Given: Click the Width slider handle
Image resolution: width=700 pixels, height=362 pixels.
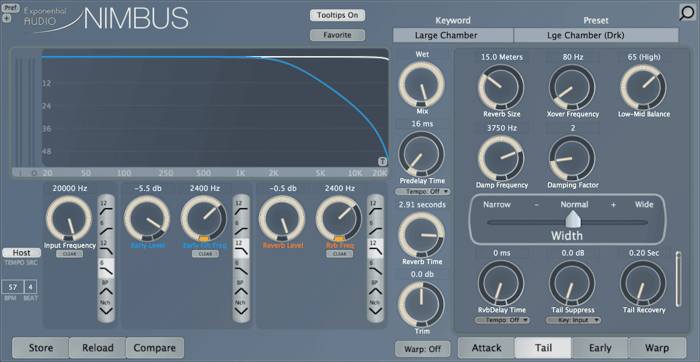Looking at the screenshot, I should [572, 219].
